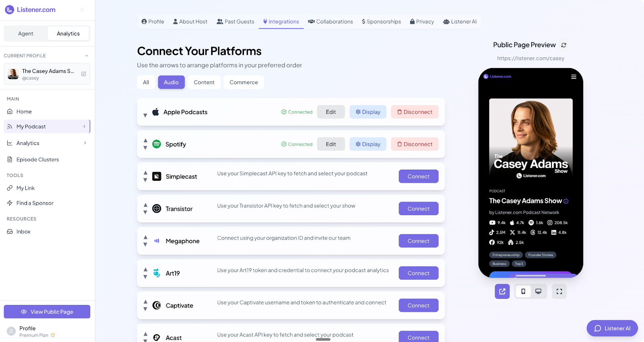Filter platforms by Commerce
Viewport: 644px width, 342px height.
click(244, 82)
